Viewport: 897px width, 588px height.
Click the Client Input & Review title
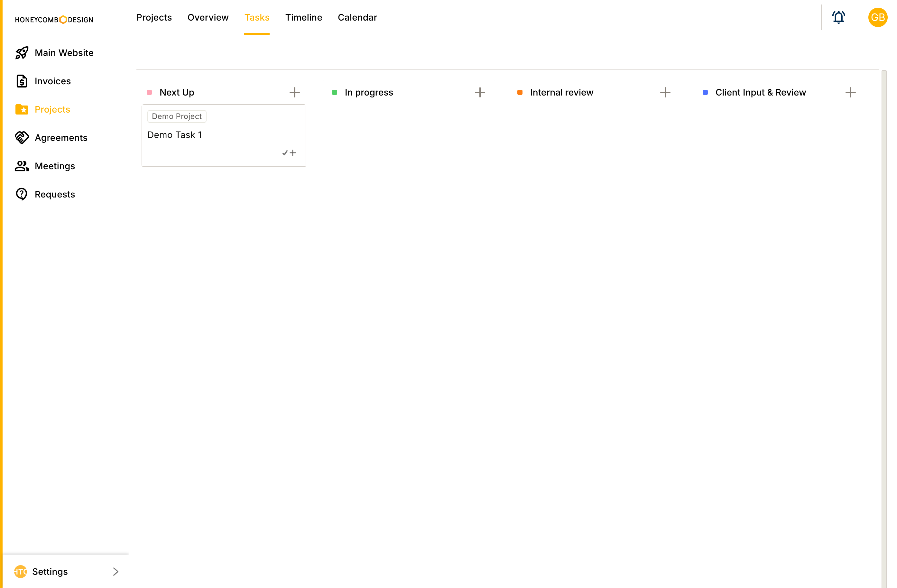click(x=761, y=92)
